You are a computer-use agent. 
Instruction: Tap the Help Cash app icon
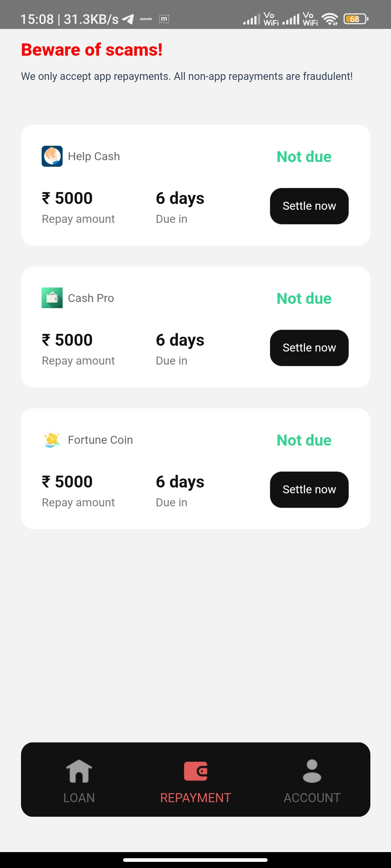click(52, 156)
